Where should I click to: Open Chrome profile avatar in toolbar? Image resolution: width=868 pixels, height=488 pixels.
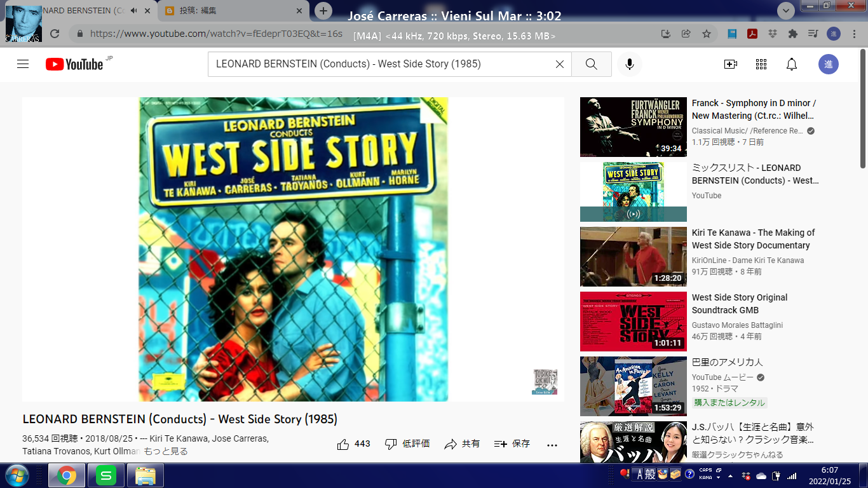click(834, 34)
